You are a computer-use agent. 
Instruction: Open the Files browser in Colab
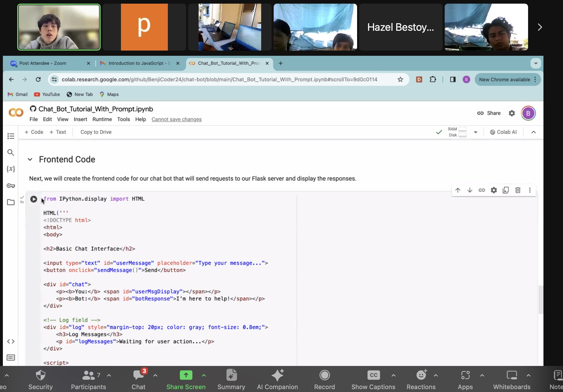click(11, 202)
